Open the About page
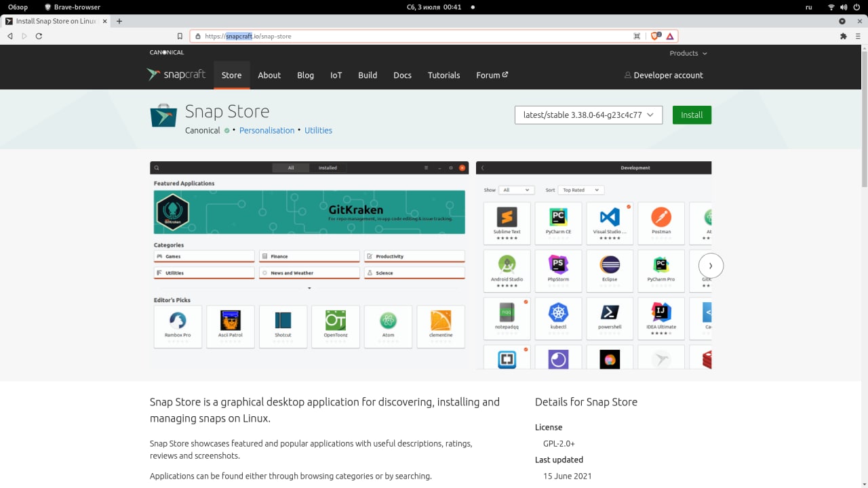This screenshot has width=868, height=488. click(269, 75)
